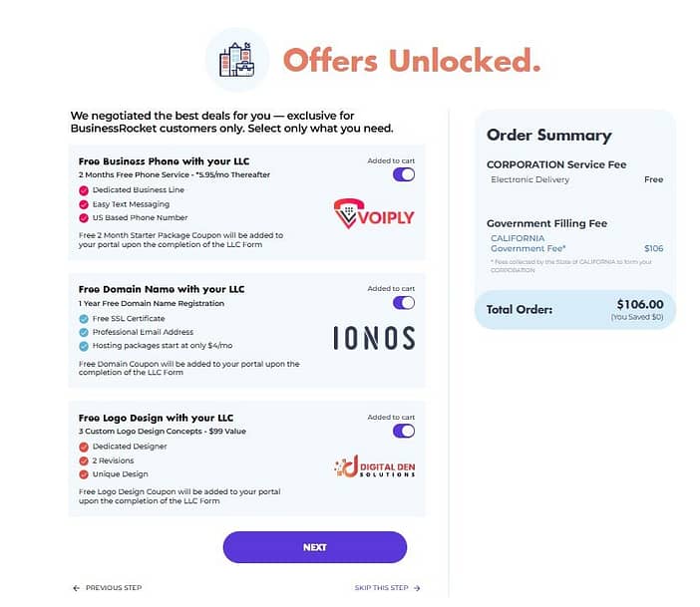700x607 pixels.
Task: Toggle off the Free Business Phone offer
Action: pos(404,174)
